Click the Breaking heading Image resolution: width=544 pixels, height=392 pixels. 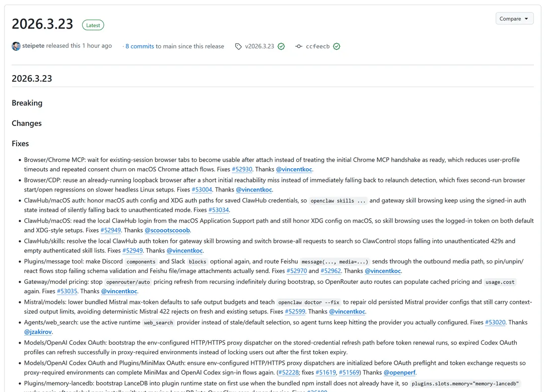(27, 103)
